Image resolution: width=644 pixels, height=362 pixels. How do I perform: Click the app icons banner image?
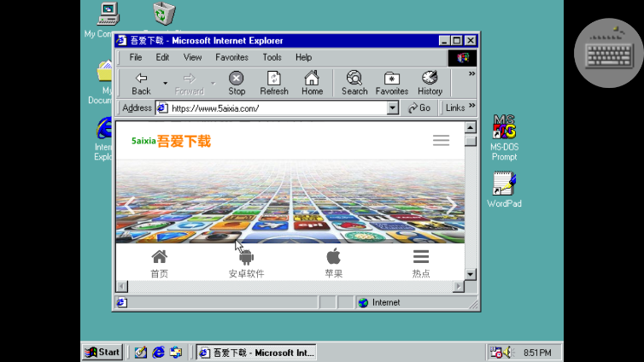(290, 201)
